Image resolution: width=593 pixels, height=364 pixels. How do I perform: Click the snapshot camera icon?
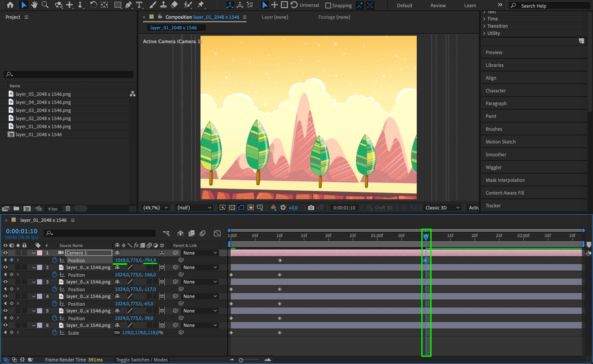coord(311,208)
